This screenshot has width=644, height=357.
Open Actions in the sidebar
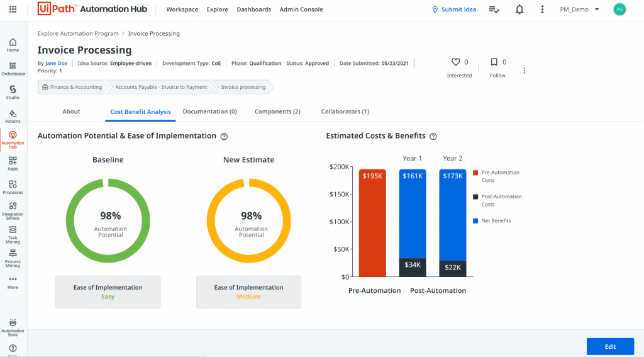[x=13, y=116]
